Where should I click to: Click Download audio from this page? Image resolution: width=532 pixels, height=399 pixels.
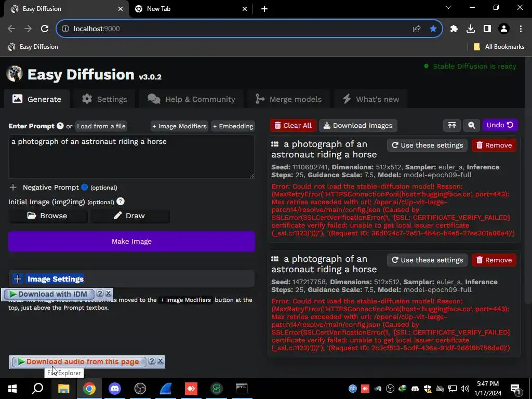point(79,362)
